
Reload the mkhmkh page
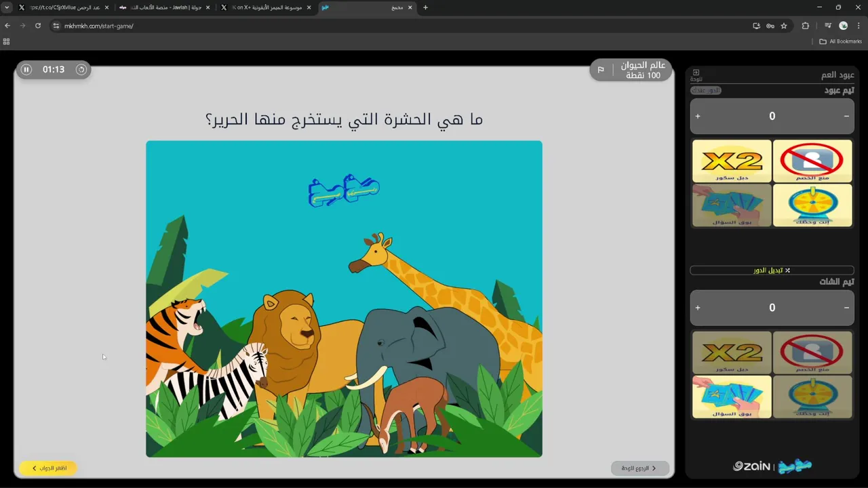click(38, 26)
